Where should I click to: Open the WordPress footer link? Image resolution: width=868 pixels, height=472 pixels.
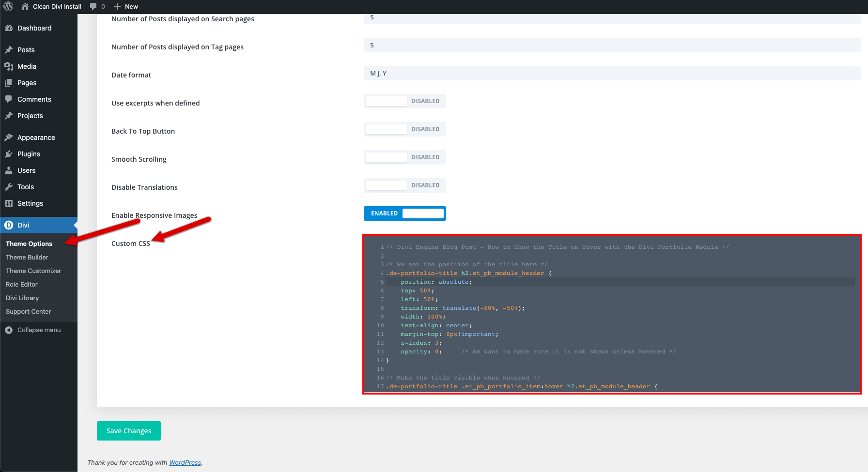point(185,462)
